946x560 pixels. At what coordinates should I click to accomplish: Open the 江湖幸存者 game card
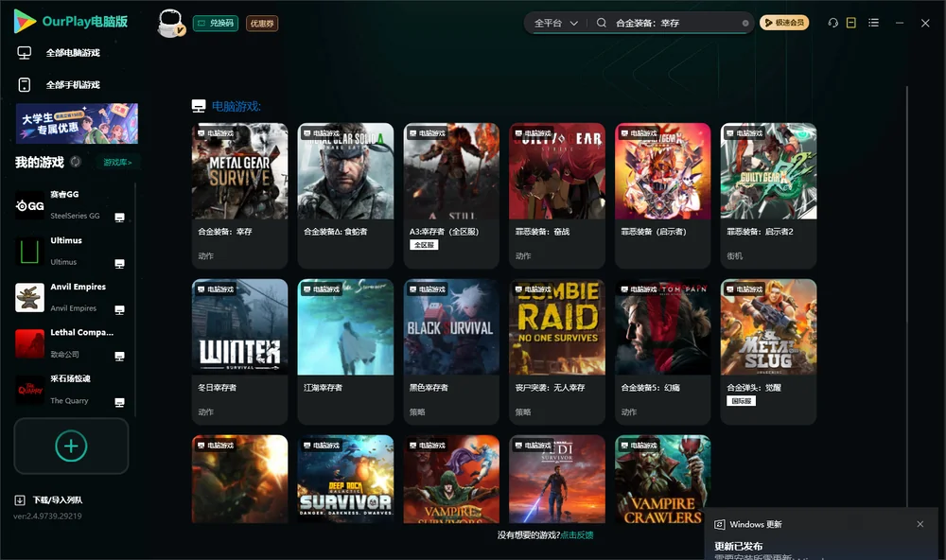(345, 352)
